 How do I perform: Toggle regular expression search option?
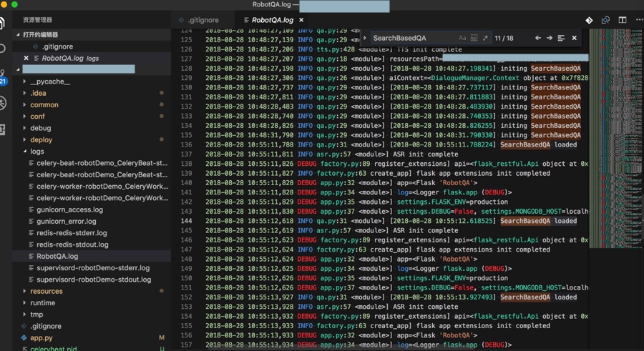[x=485, y=38]
